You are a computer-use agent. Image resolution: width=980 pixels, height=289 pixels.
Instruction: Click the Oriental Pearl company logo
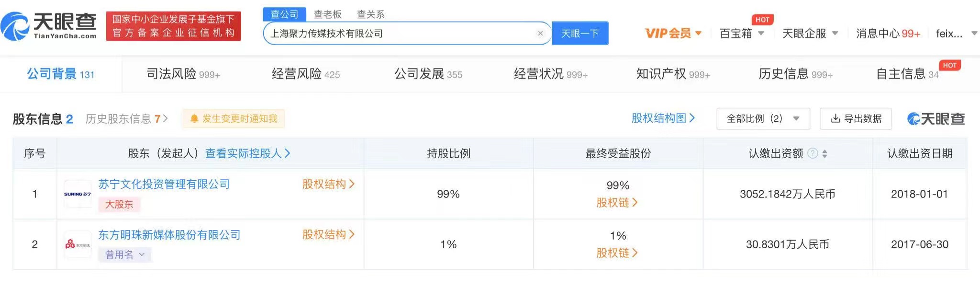point(78,244)
